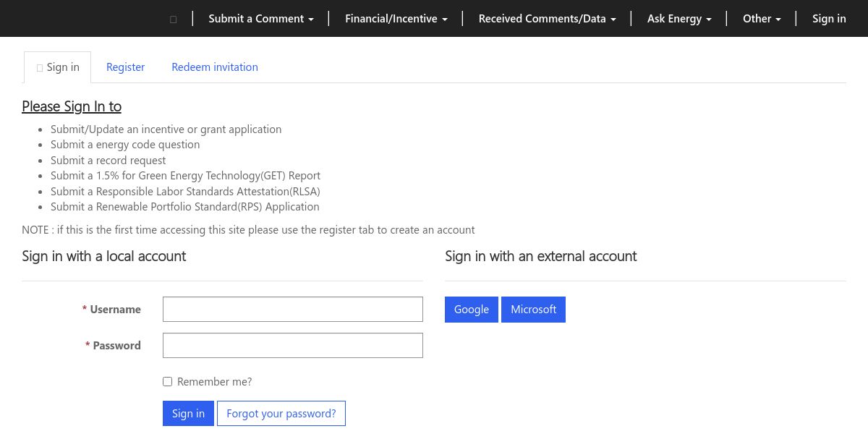The width and height of the screenshot is (868, 434).
Task: Sign in with Google button
Action: pyautogui.click(x=471, y=310)
